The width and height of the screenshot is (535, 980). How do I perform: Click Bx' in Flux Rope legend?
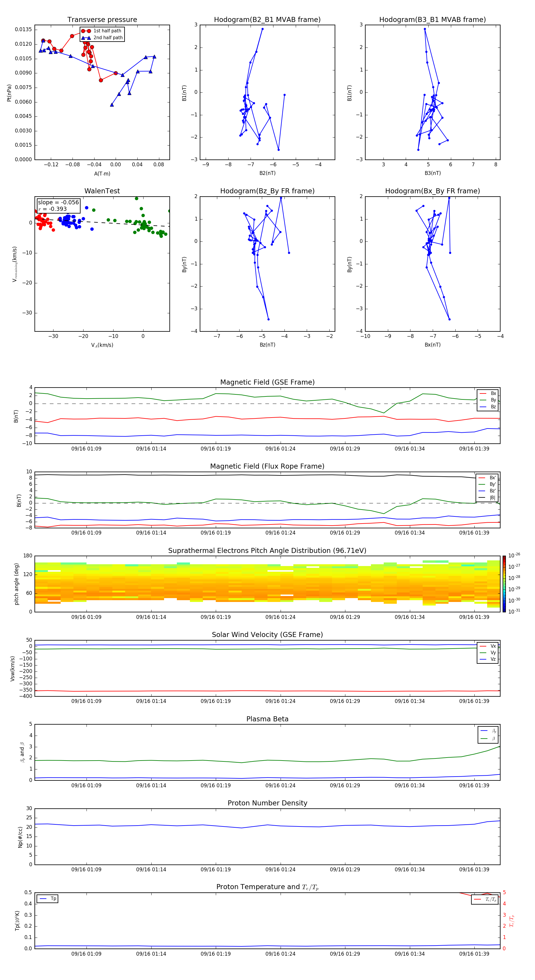(493, 478)
